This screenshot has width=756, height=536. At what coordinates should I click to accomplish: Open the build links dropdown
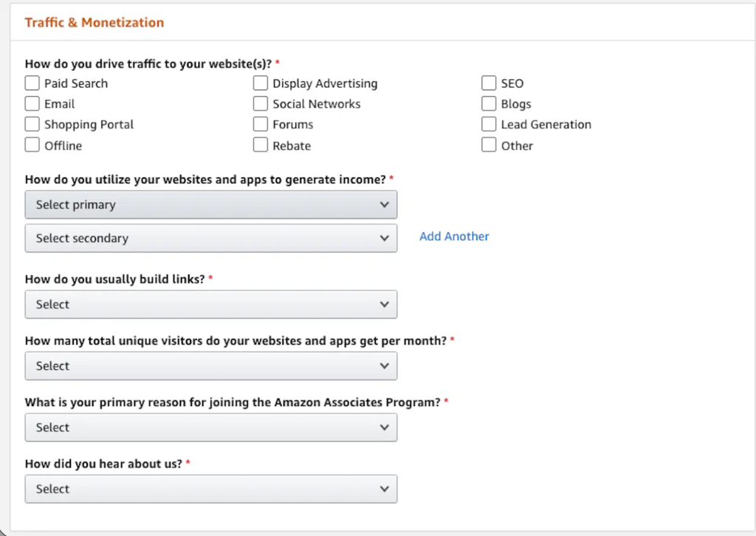pyautogui.click(x=210, y=304)
